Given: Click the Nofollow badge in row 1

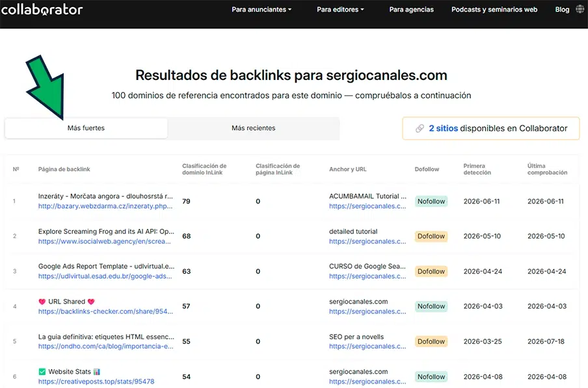Looking at the screenshot, I should [431, 201].
